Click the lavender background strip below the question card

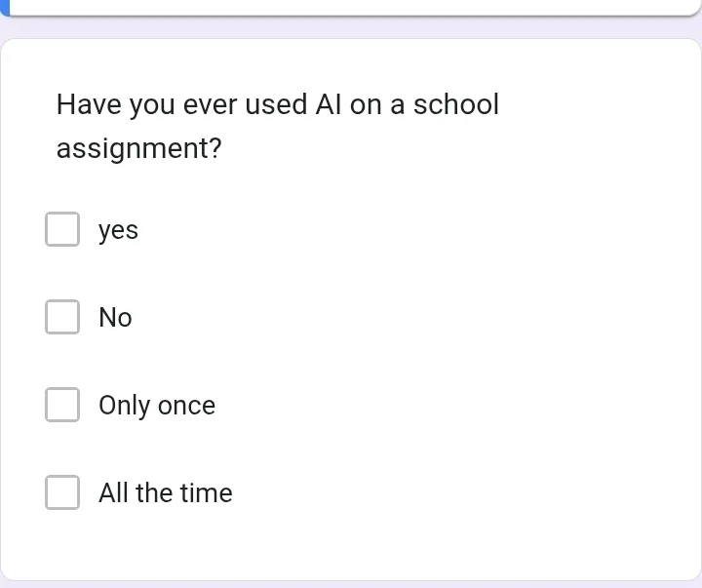(x=351, y=584)
